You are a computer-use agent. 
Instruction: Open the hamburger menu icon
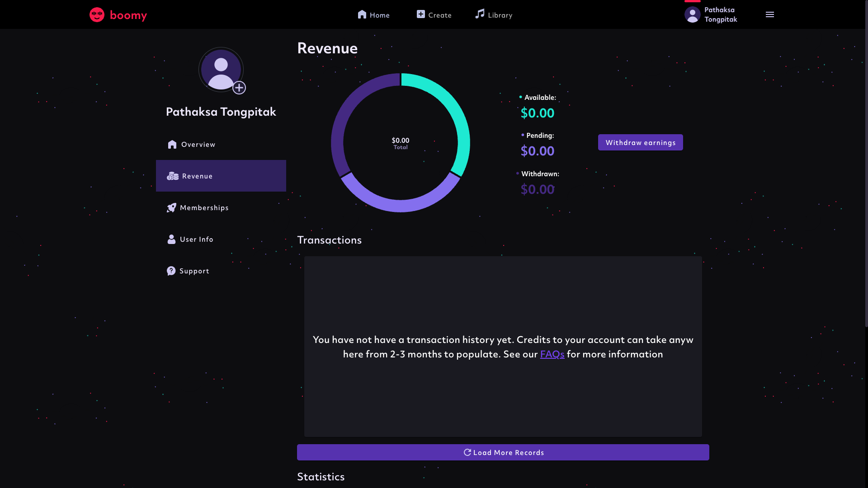pos(769,15)
